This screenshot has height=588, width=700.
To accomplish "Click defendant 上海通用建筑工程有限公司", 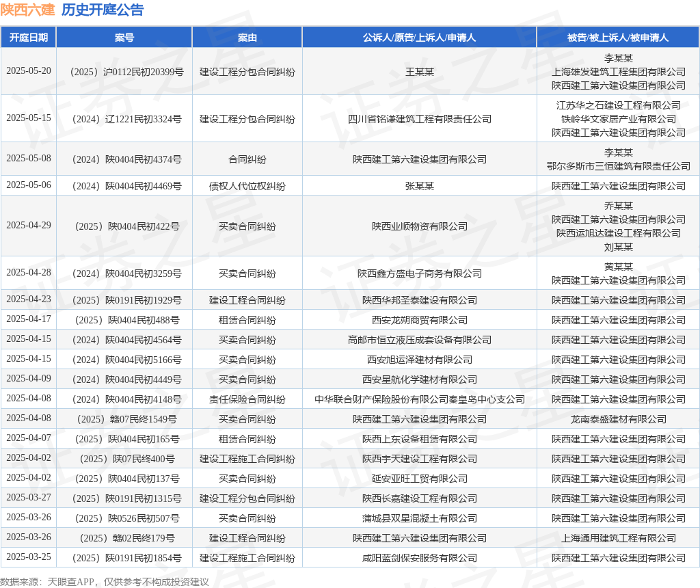I will (618, 539).
